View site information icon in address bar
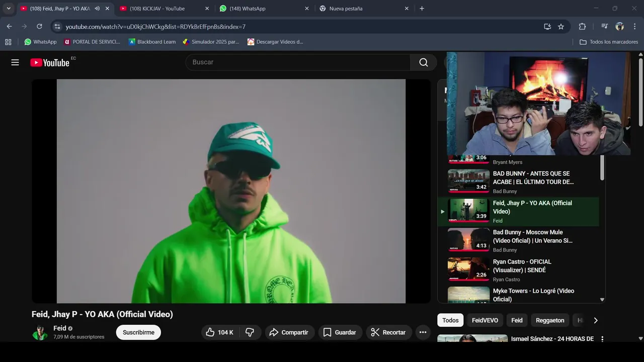 (57, 27)
